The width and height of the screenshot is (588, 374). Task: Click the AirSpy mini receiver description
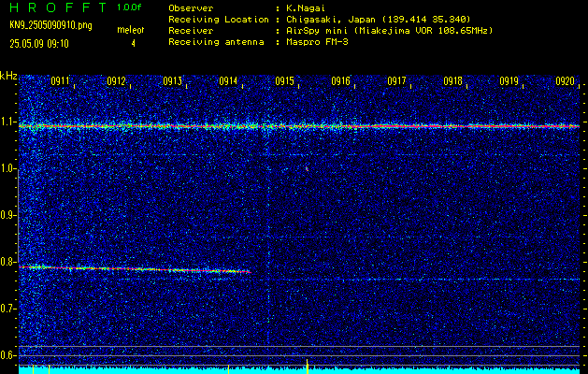(x=389, y=30)
